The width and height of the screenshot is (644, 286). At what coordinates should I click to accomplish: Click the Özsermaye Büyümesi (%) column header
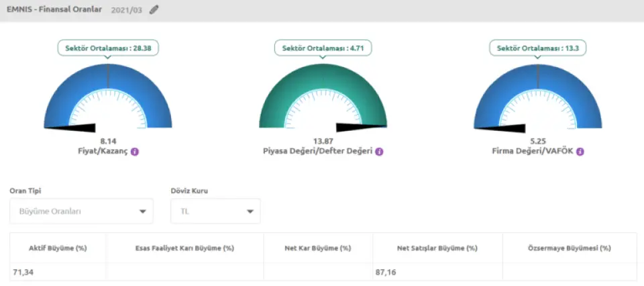(570, 248)
